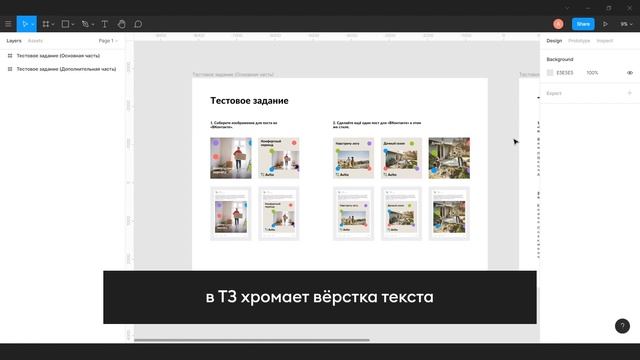Toggle background visibility eye icon
This screenshot has height=360, width=640.
click(x=630, y=73)
